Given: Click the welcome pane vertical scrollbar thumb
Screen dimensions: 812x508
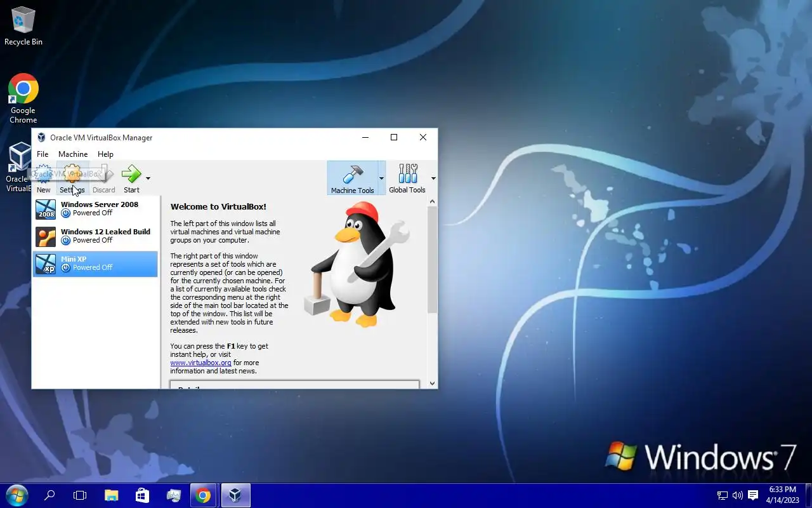Looking at the screenshot, I should pyautogui.click(x=433, y=260).
